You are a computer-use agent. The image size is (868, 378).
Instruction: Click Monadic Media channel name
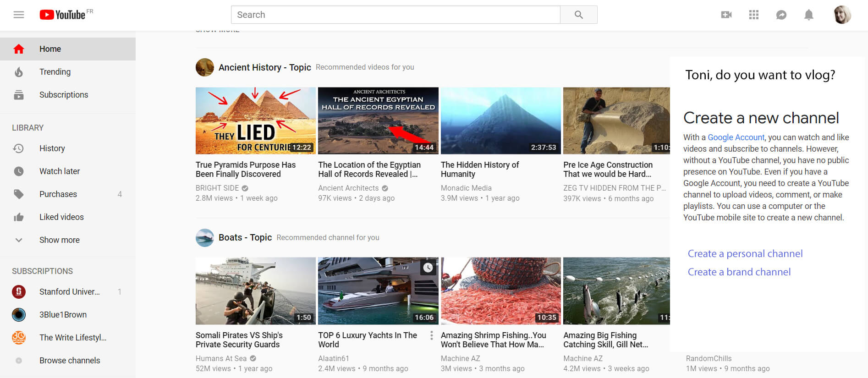[x=466, y=188]
